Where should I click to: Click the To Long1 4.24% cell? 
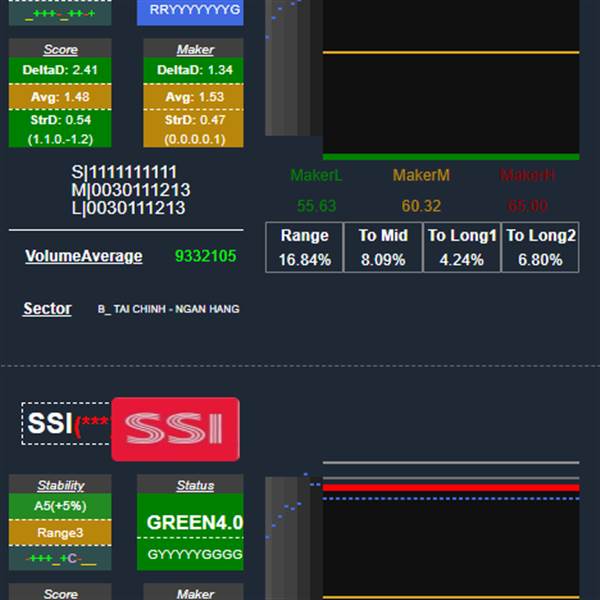click(x=462, y=247)
